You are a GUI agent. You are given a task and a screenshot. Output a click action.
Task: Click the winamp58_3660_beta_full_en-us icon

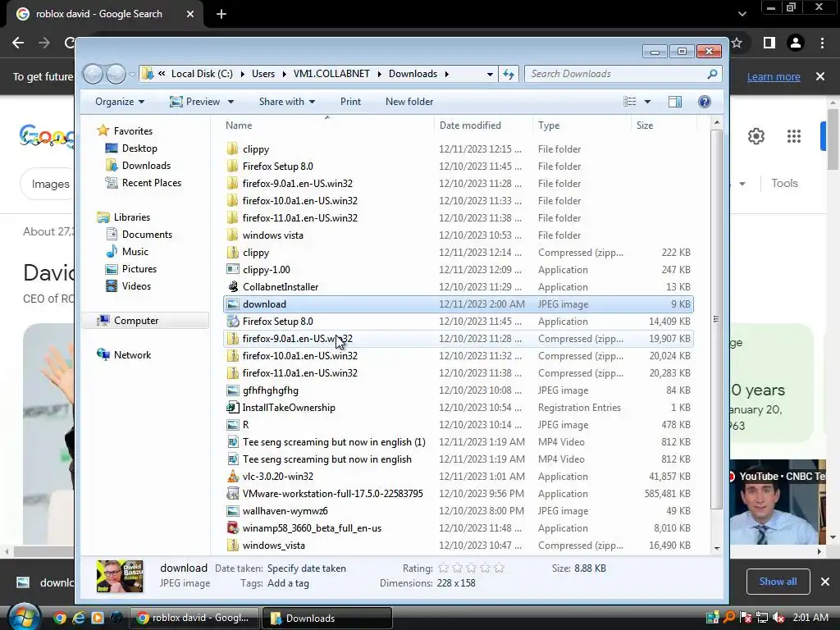click(x=232, y=528)
